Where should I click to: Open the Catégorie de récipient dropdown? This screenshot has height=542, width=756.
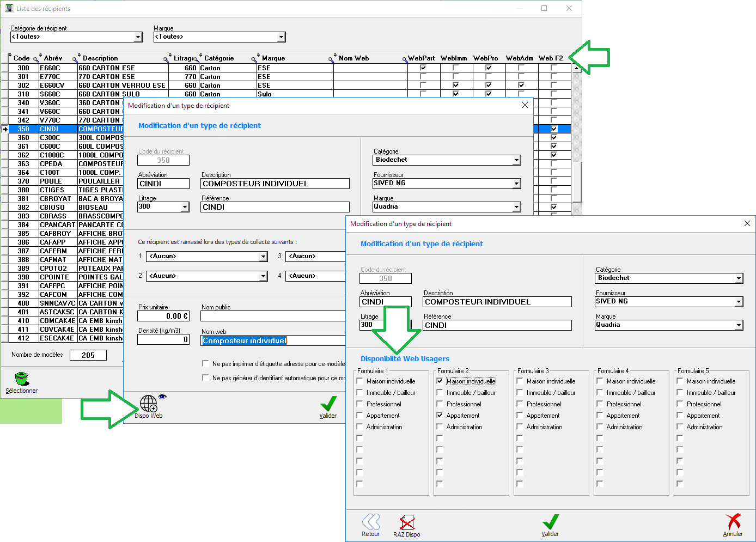(138, 37)
